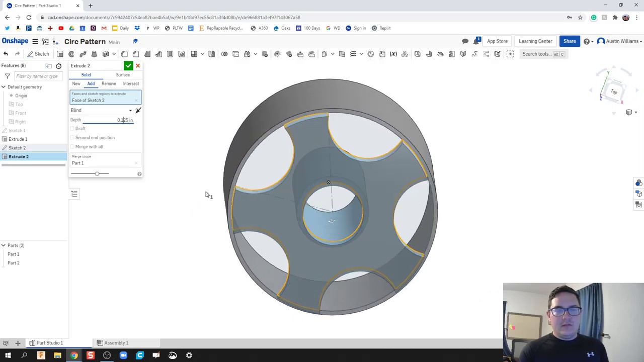Click the help question mark in dialog
Screen dimensions: 644x362
coord(139,174)
